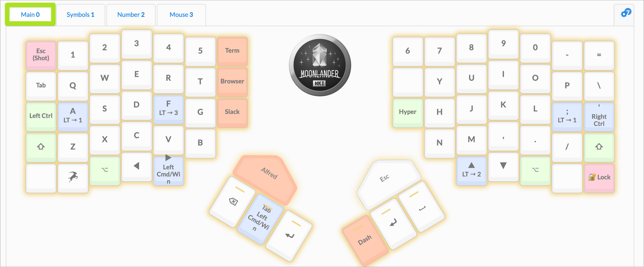The height and width of the screenshot is (267, 644).
Task: Click the Moonlander MK I logo
Action: [x=320, y=65]
